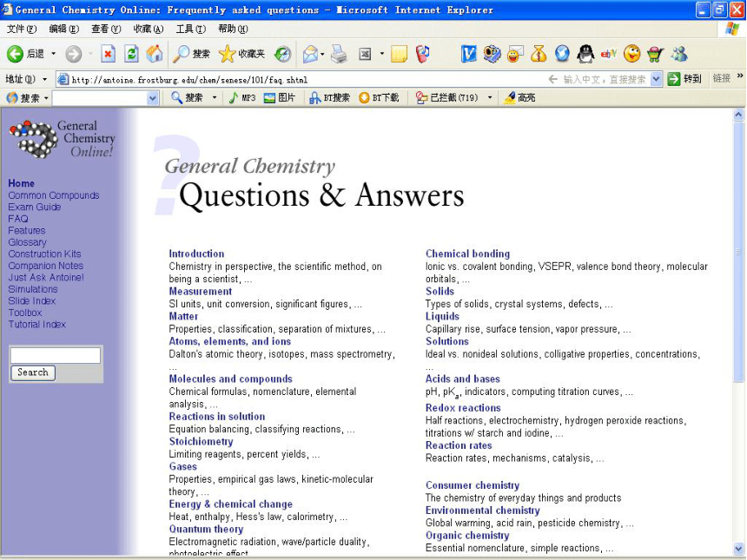
Task: Click the General Chemistry Online logo
Action: (62, 139)
